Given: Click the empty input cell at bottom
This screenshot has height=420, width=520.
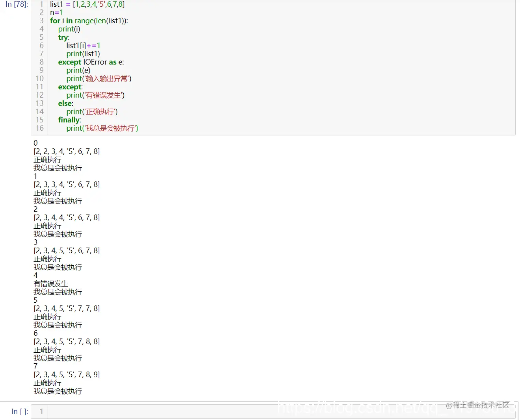Looking at the screenshot, I should click(x=273, y=411).
